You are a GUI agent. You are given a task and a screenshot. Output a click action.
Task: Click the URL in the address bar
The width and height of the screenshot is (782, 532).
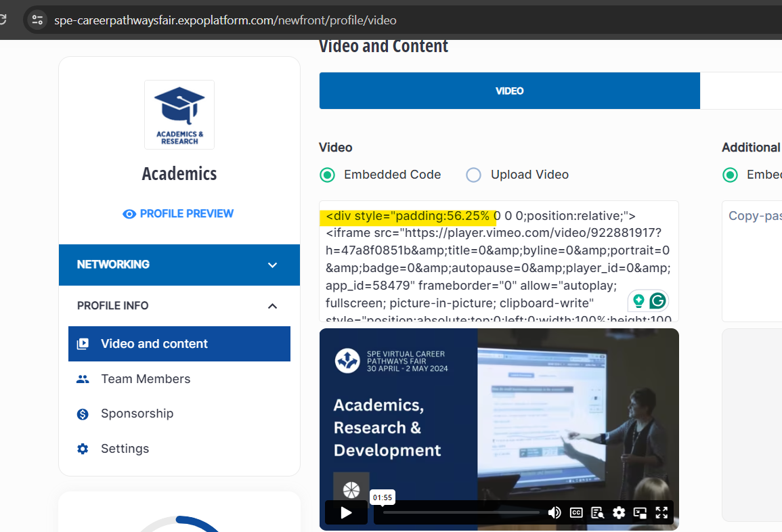[x=225, y=20]
